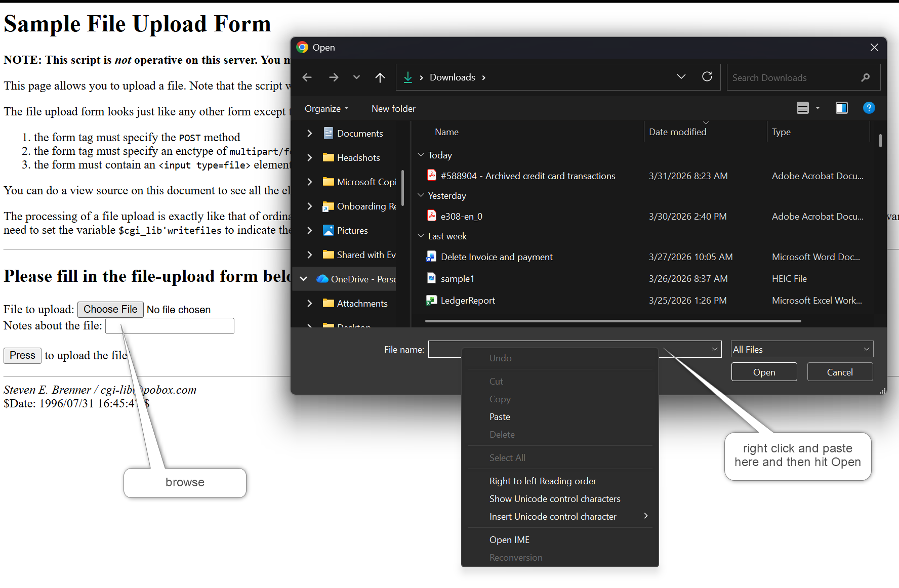The width and height of the screenshot is (899, 588).
Task: Click the Up arrow navigation icon
Action: click(x=380, y=77)
